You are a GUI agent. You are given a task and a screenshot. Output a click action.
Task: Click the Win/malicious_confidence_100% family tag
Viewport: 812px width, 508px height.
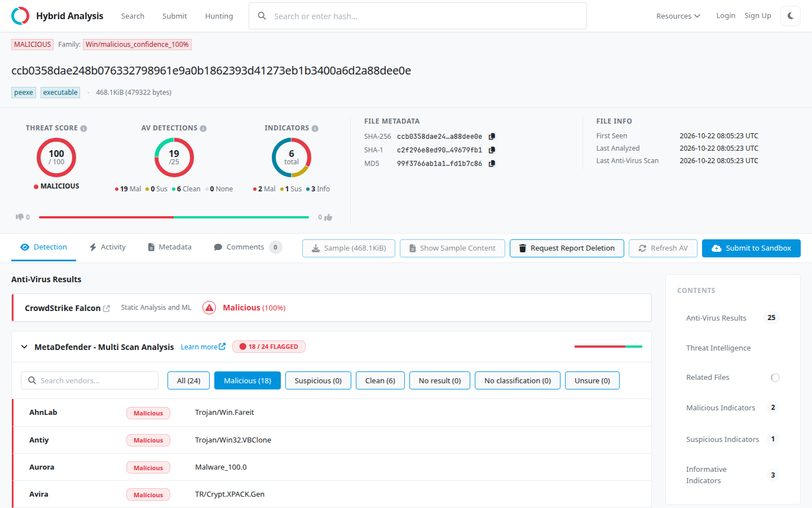[137, 45]
